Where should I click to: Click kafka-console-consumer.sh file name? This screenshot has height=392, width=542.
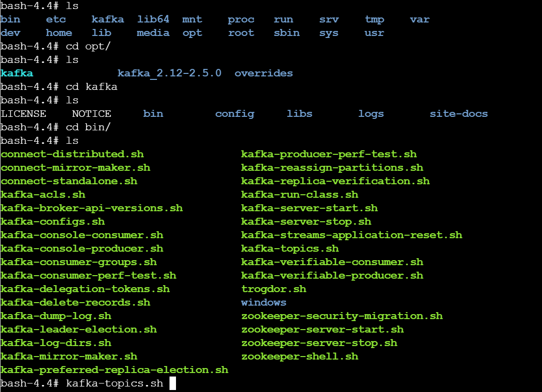point(82,235)
